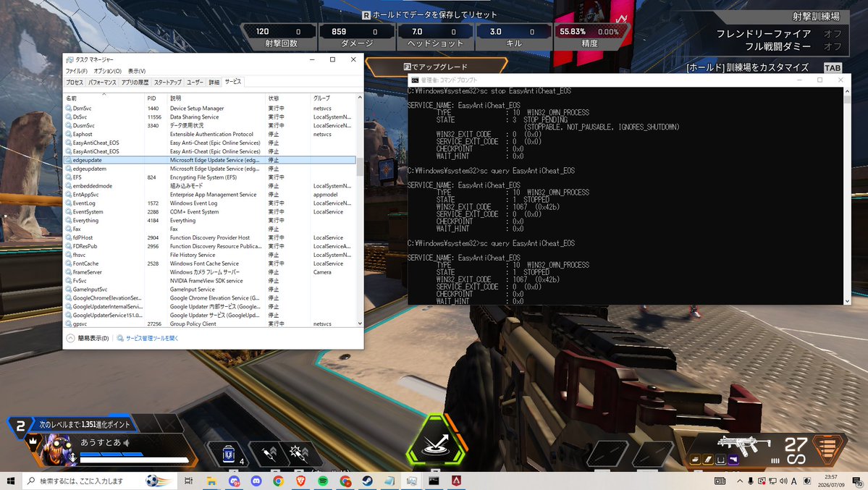Viewport: 868px width, 490px height.
Task: Open the オプション(O) menu in Task Manager
Action: (107, 71)
